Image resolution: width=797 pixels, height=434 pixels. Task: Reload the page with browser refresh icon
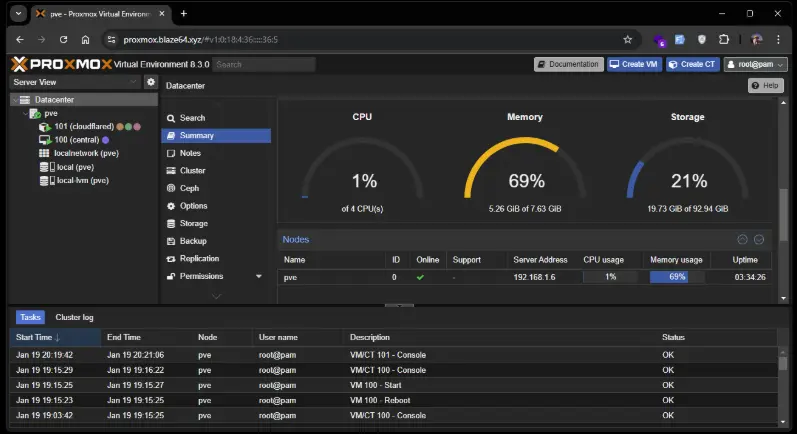click(x=64, y=40)
